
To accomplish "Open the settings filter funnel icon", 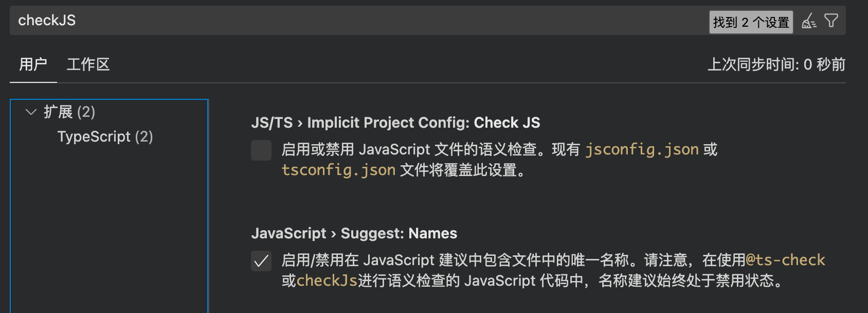I will pyautogui.click(x=831, y=21).
